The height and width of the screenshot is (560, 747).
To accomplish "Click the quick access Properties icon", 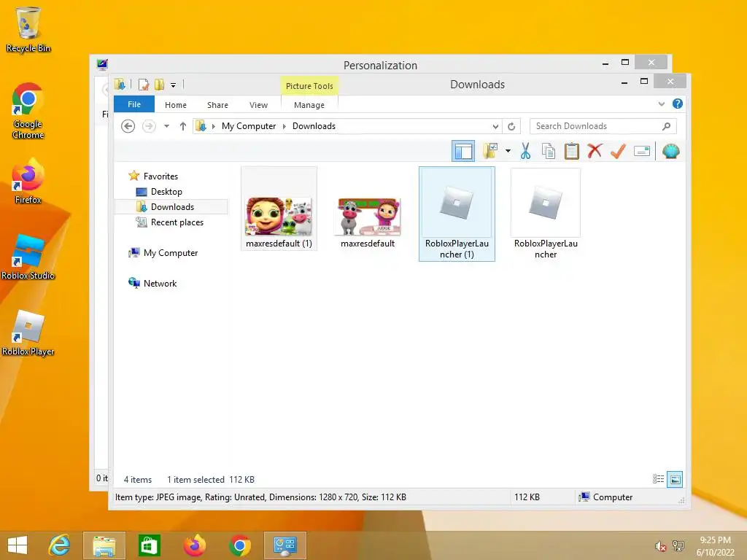I will 144,85.
